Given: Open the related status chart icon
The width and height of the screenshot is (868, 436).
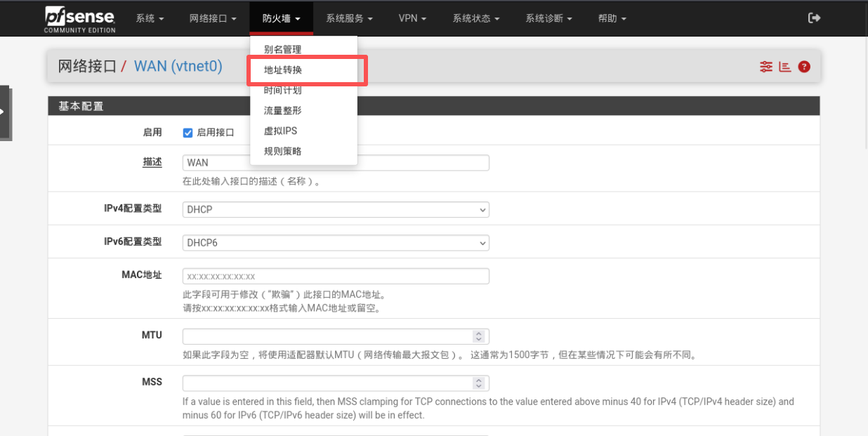Looking at the screenshot, I should 784,67.
